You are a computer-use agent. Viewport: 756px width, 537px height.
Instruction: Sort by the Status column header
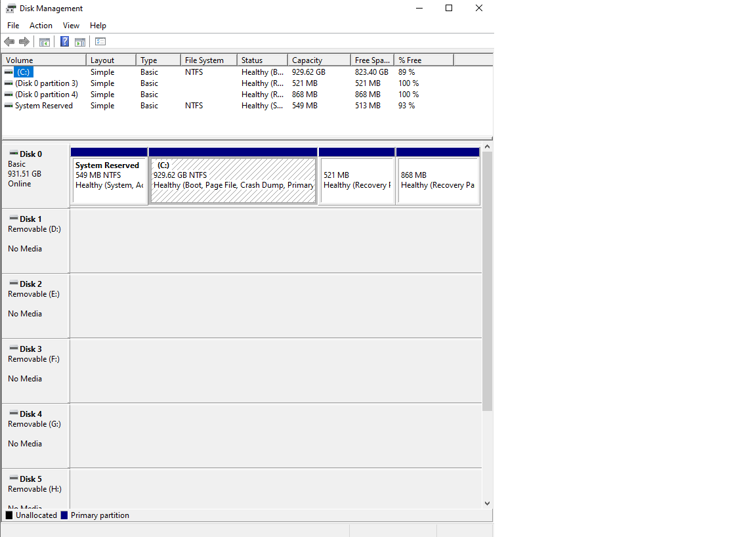point(262,60)
